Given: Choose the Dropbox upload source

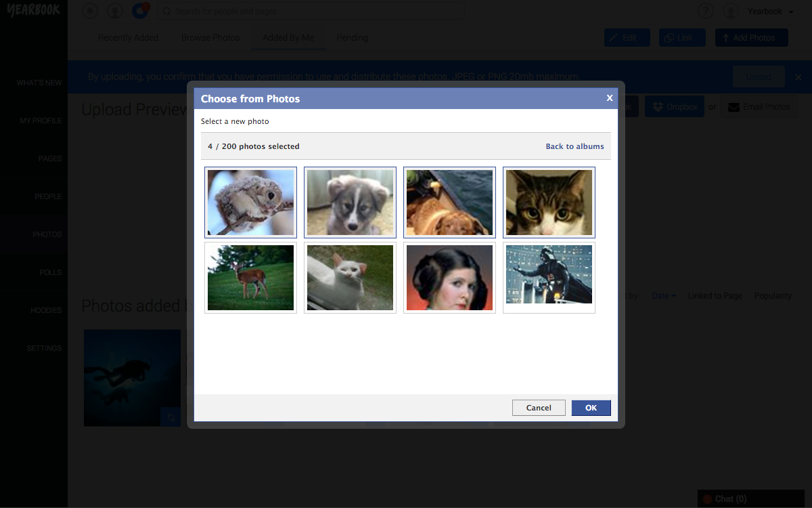Looking at the screenshot, I should coord(675,106).
